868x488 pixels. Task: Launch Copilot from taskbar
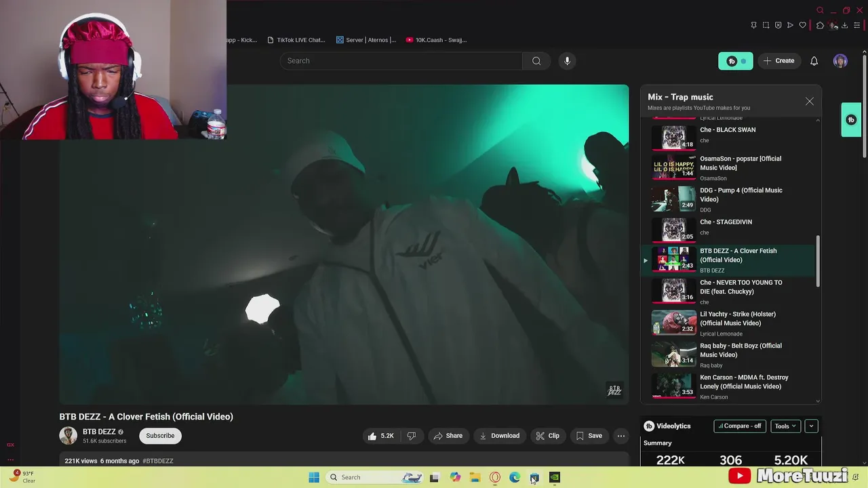coord(455,477)
